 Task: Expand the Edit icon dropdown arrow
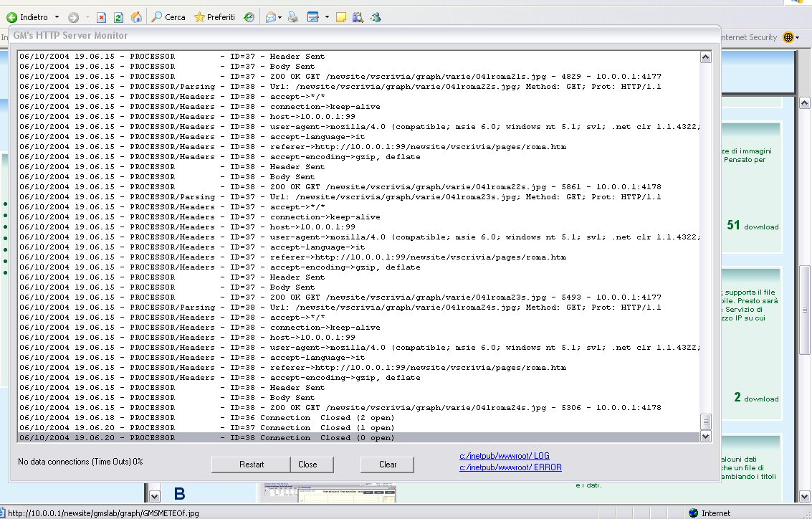pos(327,17)
